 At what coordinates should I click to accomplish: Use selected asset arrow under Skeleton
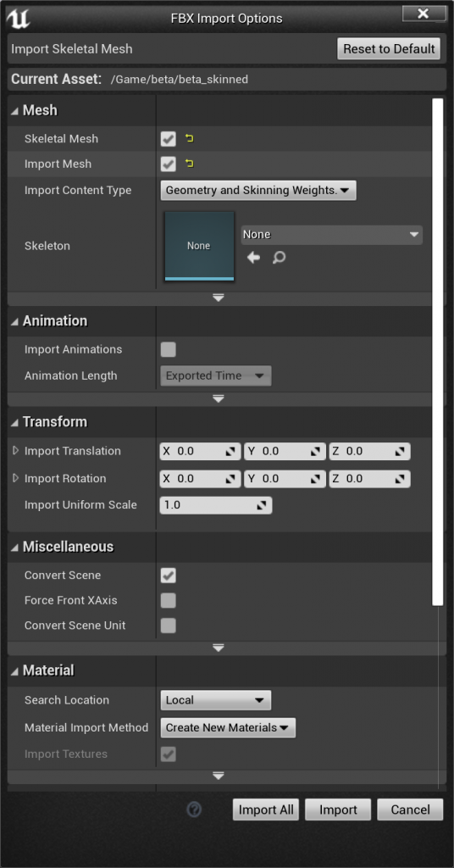[x=254, y=258]
